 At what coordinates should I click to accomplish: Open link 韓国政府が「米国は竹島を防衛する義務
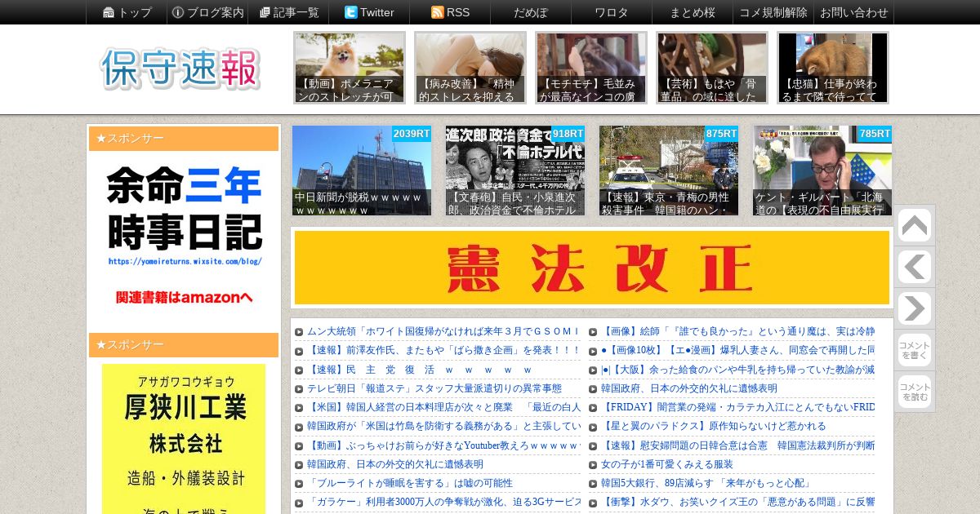click(443, 426)
